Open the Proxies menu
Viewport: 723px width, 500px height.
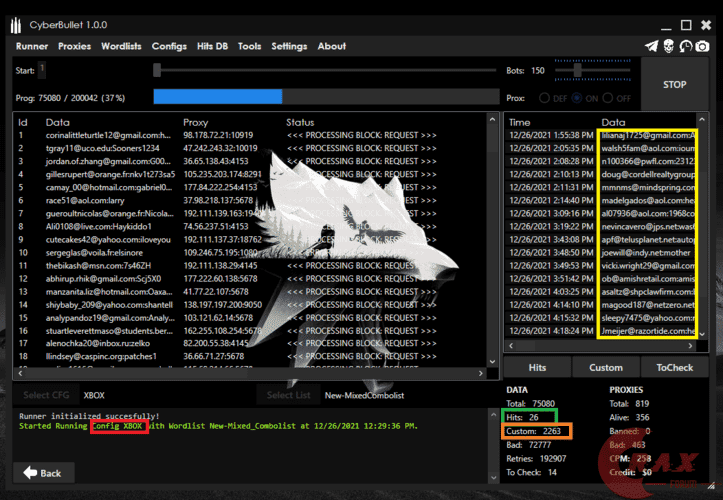(x=74, y=46)
